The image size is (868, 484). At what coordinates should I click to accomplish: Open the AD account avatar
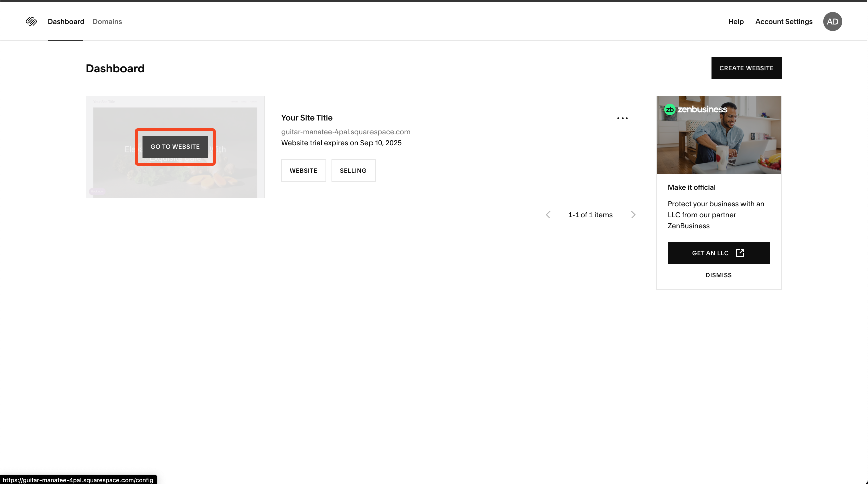(832, 22)
